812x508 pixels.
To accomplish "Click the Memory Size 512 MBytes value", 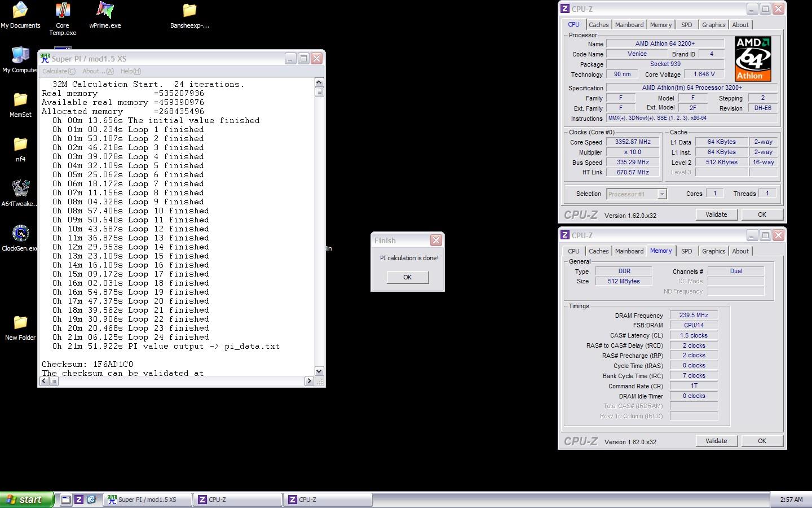I will 624,281.
